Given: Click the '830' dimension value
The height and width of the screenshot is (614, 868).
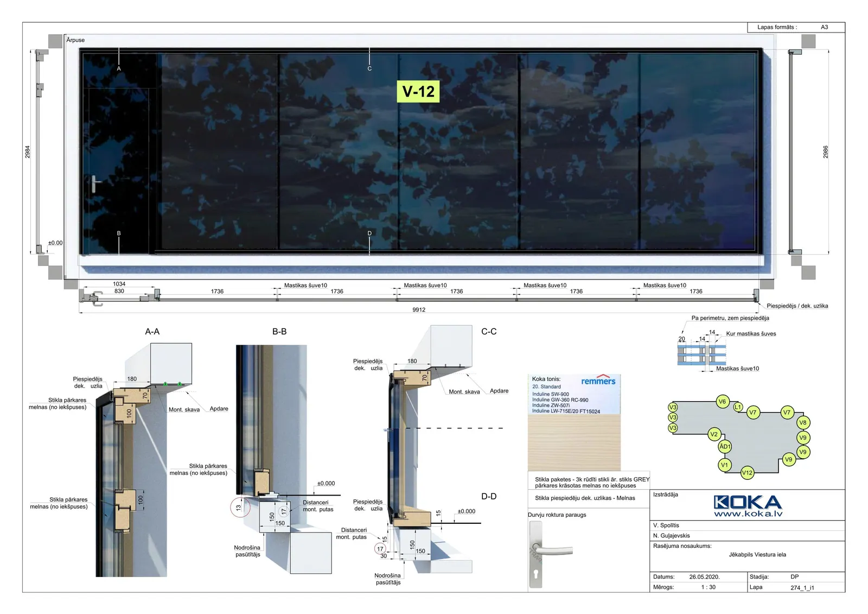Looking at the screenshot, I should [119, 291].
